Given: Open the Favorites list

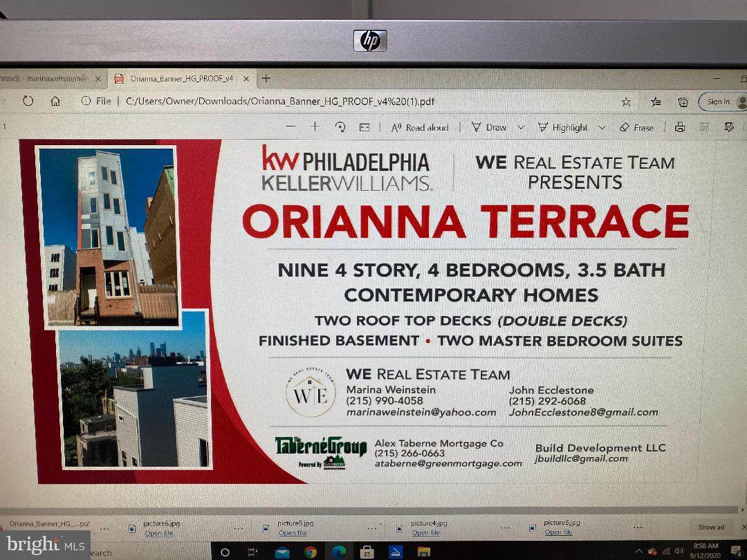Looking at the screenshot, I should click(656, 102).
